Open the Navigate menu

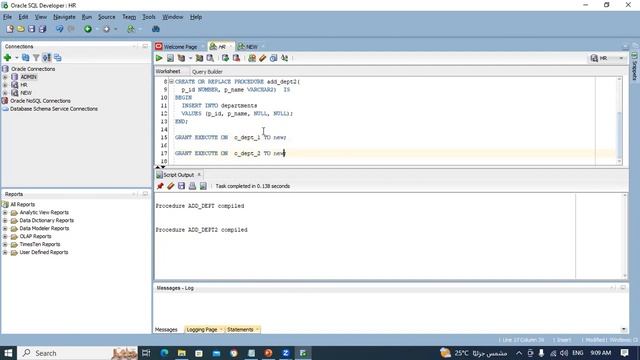[x=64, y=17]
